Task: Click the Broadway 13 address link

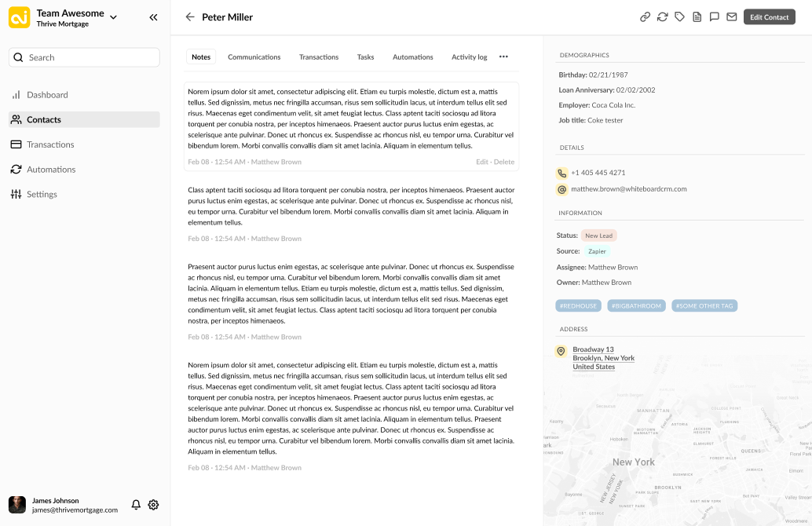Action: pyautogui.click(x=593, y=349)
